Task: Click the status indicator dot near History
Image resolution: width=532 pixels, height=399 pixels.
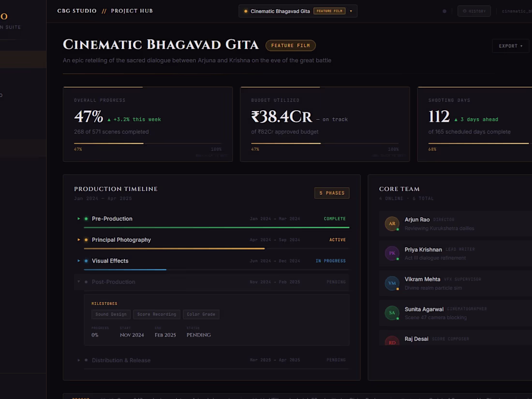Action: [444, 11]
